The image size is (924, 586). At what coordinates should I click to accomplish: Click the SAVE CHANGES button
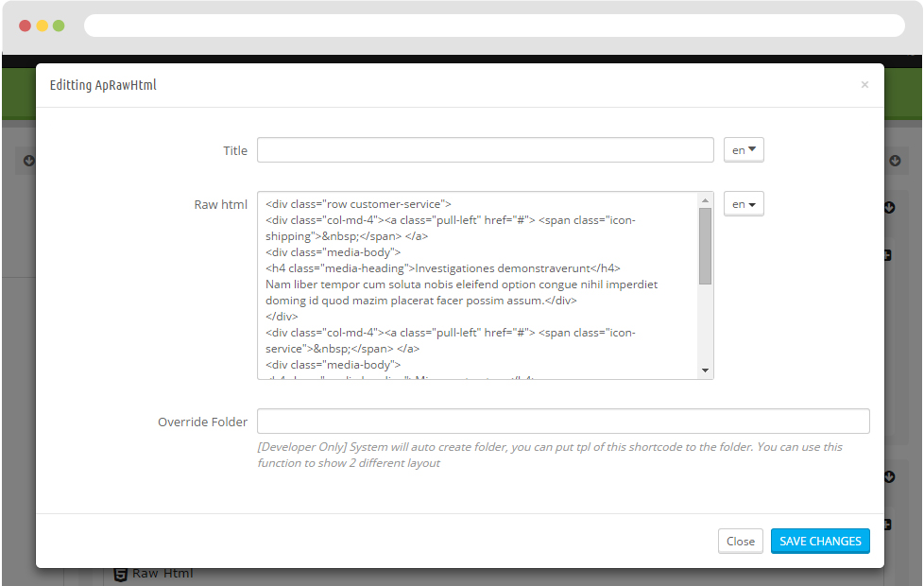pos(820,542)
